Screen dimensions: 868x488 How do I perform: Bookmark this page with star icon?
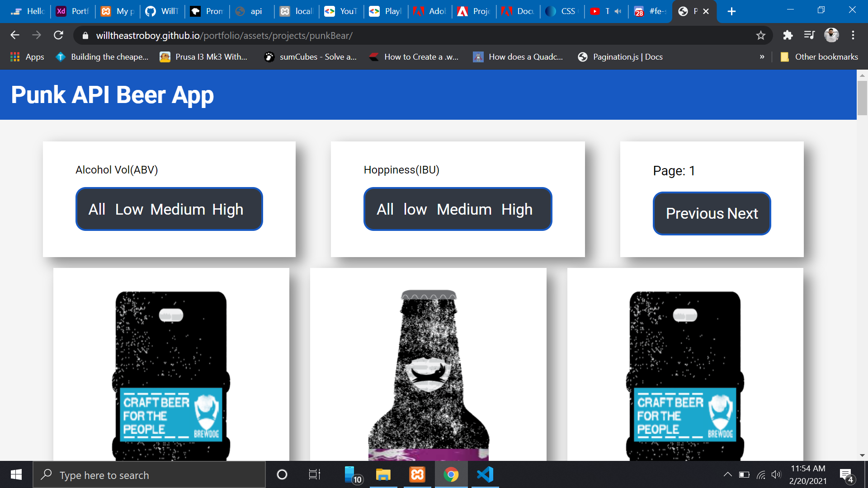(x=760, y=35)
